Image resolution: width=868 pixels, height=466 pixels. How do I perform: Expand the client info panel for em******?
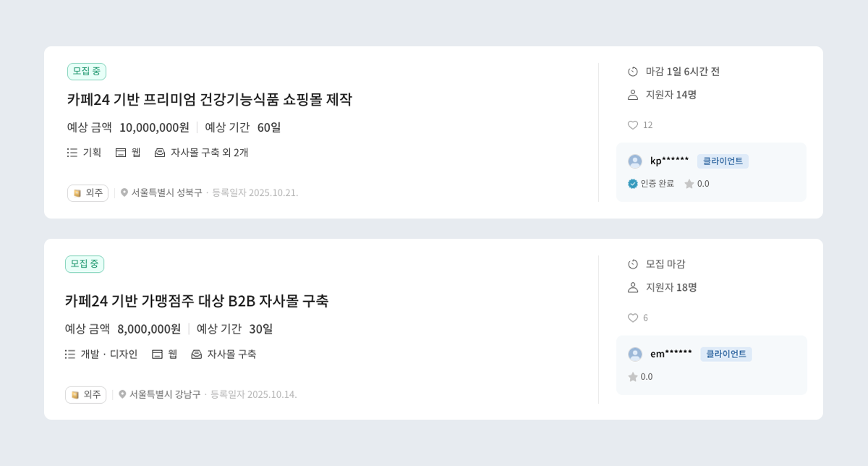point(711,365)
